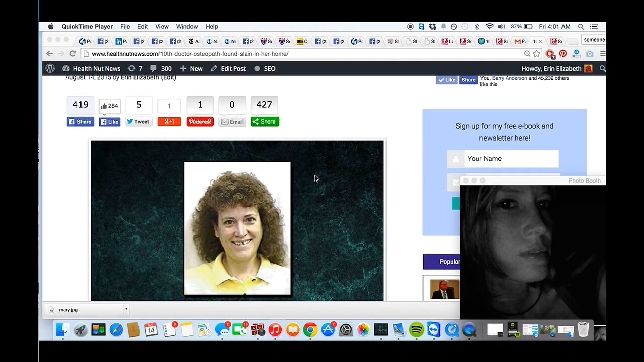Open the WordPress logo menu
Viewport: 644px width, 362px height.
point(50,68)
